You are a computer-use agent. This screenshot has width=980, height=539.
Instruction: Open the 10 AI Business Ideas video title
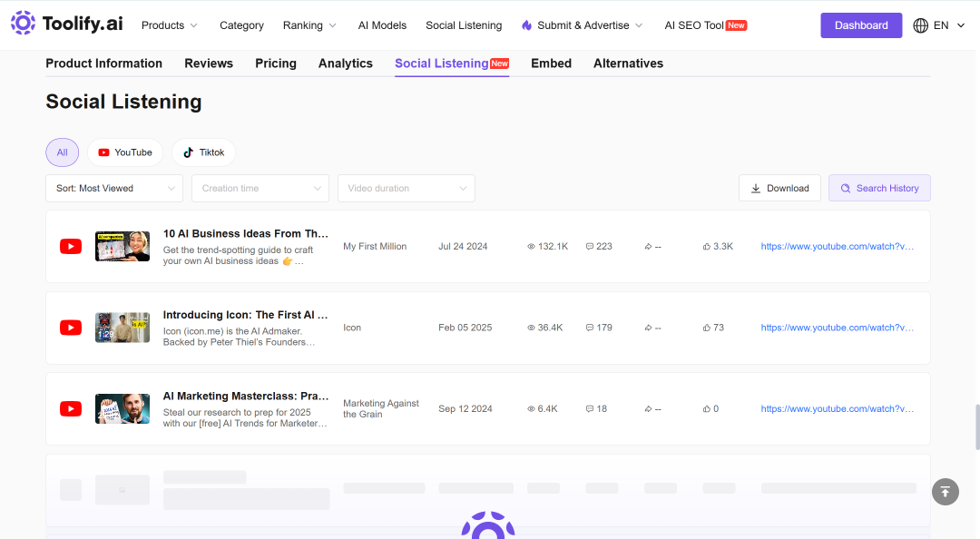tap(246, 234)
